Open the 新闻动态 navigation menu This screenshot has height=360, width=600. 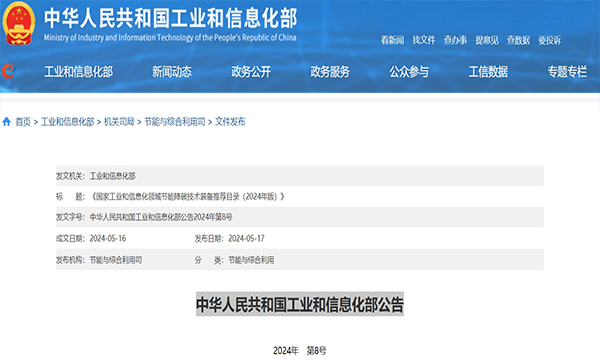click(x=172, y=72)
